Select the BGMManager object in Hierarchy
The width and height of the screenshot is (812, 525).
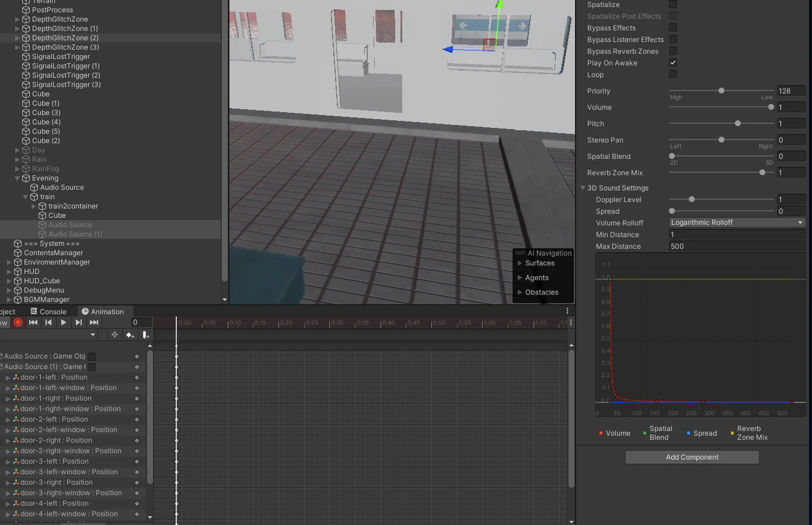point(46,300)
